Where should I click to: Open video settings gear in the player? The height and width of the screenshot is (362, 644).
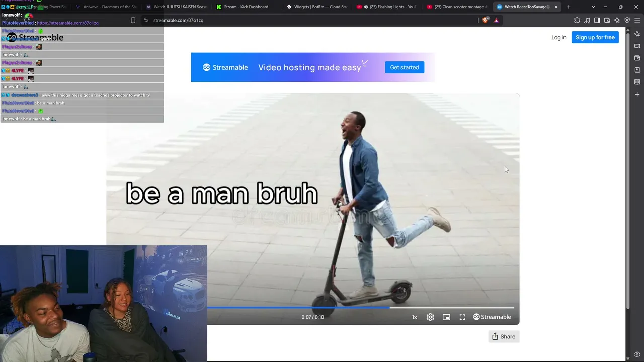click(x=430, y=317)
